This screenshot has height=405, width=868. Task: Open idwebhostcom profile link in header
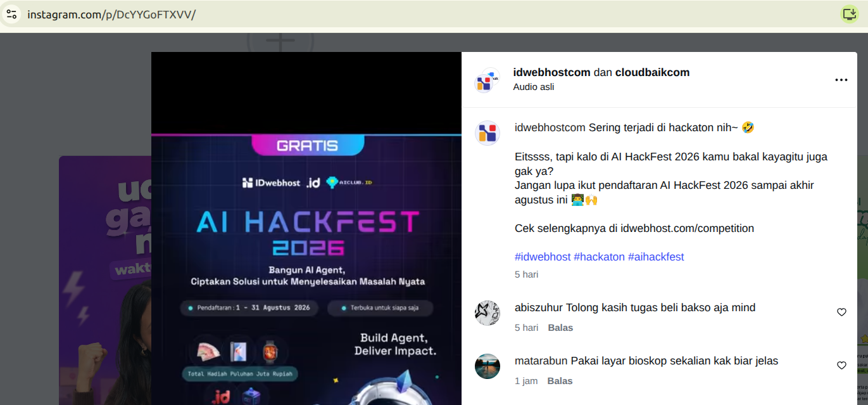tap(551, 72)
